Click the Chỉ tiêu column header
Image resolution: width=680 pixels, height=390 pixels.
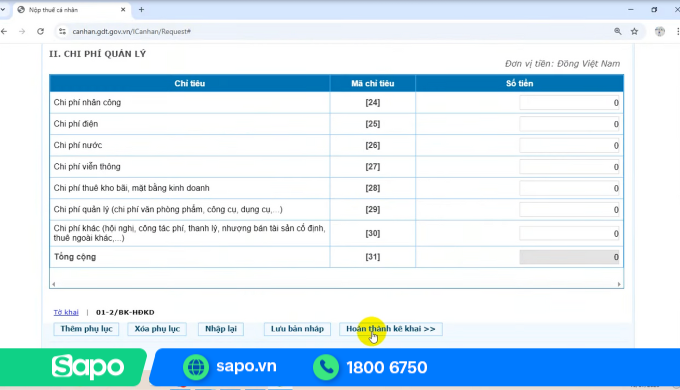[190, 83]
